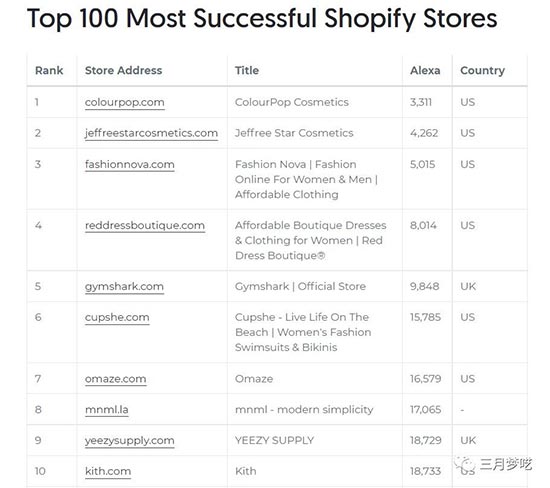Open reddressboutique.com link
Screen dimensions: 550x488
[x=145, y=226]
